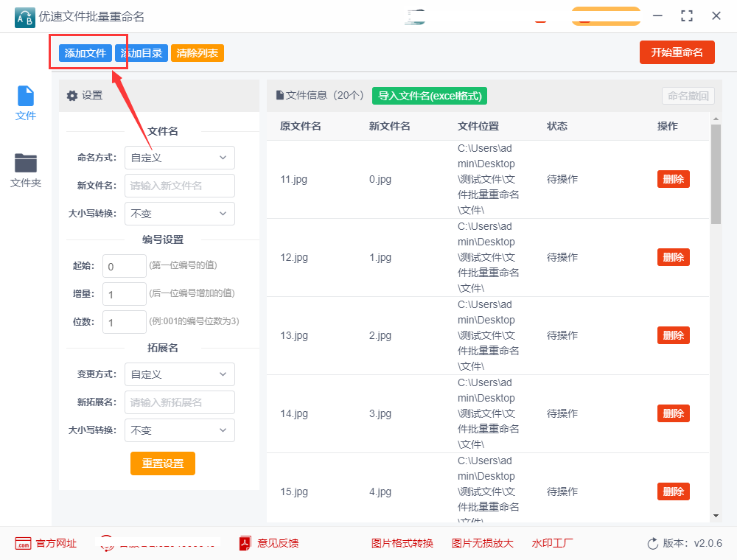Open the extension 大小写转换 dropdown
The image size is (737, 560).
pyautogui.click(x=180, y=430)
